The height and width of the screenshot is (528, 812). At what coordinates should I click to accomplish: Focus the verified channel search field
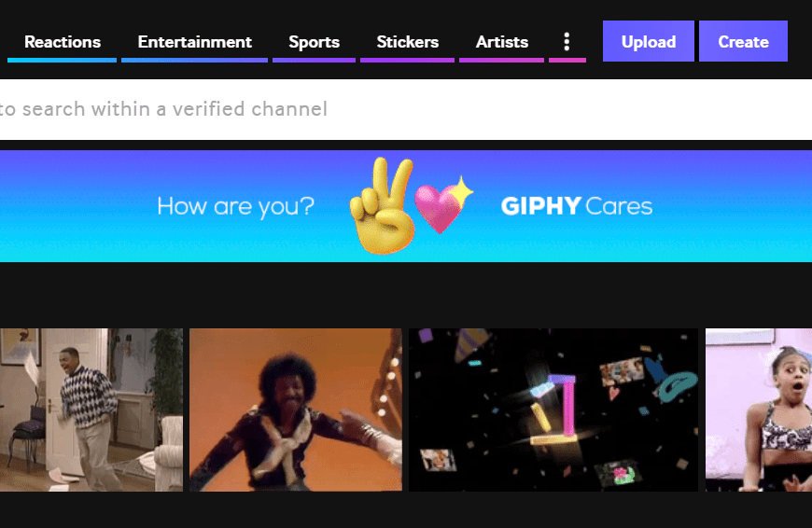click(406, 109)
